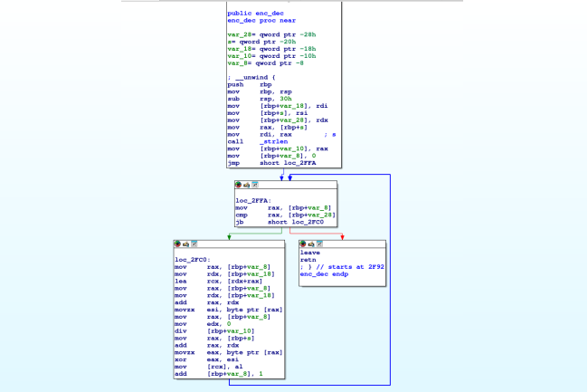Viewport: 588px width, 392px height.
Task: Click the pencil edit icon in loc_2FC0 block
Action: [x=186, y=244]
